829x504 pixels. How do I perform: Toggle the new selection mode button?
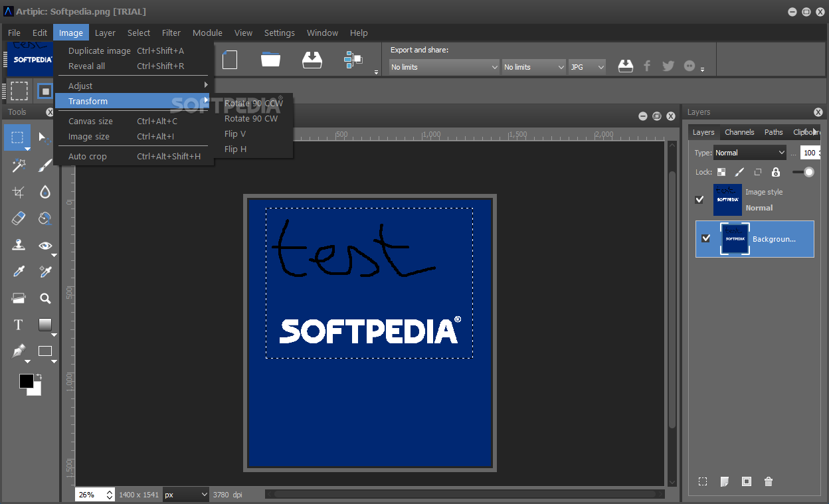pyautogui.click(x=45, y=91)
